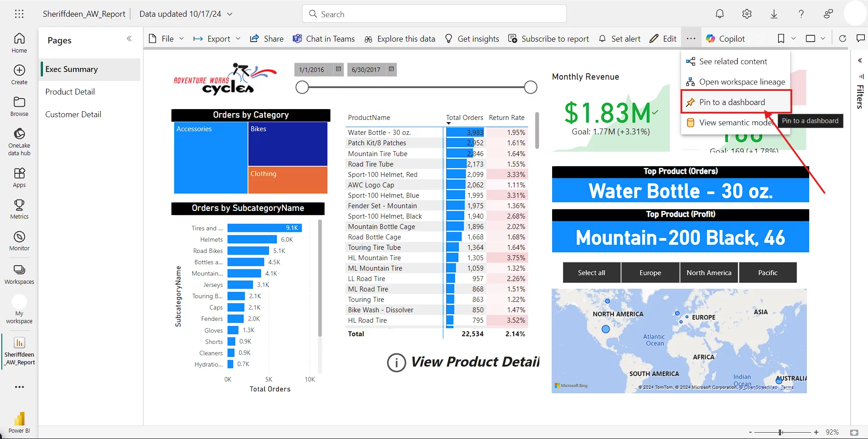The height and width of the screenshot is (439, 868).
Task: Open notifications bell icon
Action: [x=720, y=14]
